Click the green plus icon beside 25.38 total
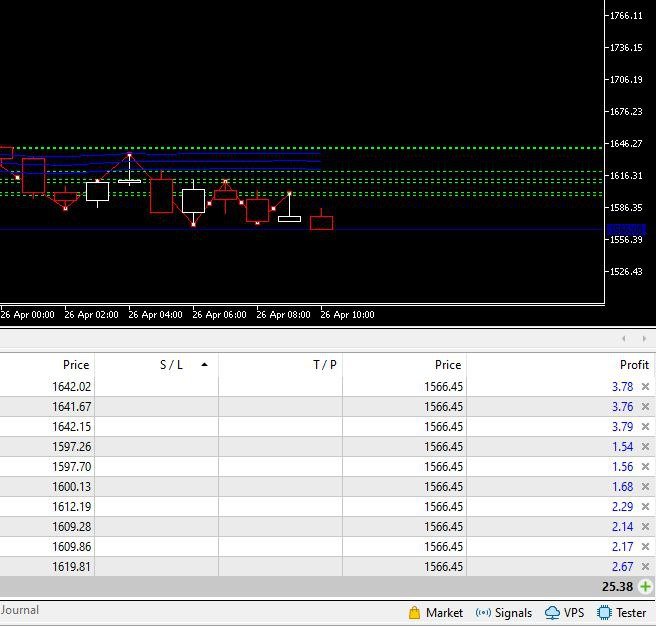Screen dimensions: 656x627 (645, 587)
